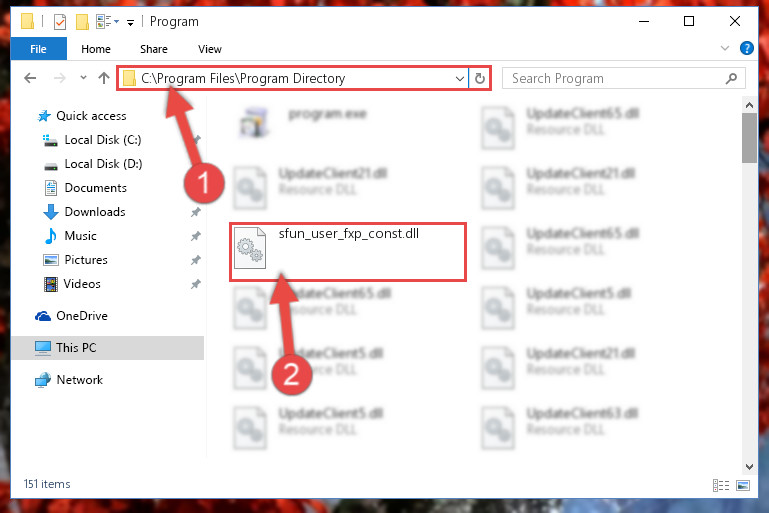Open the recent locations dropdown arrow
769x513 pixels.
(x=83, y=77)
